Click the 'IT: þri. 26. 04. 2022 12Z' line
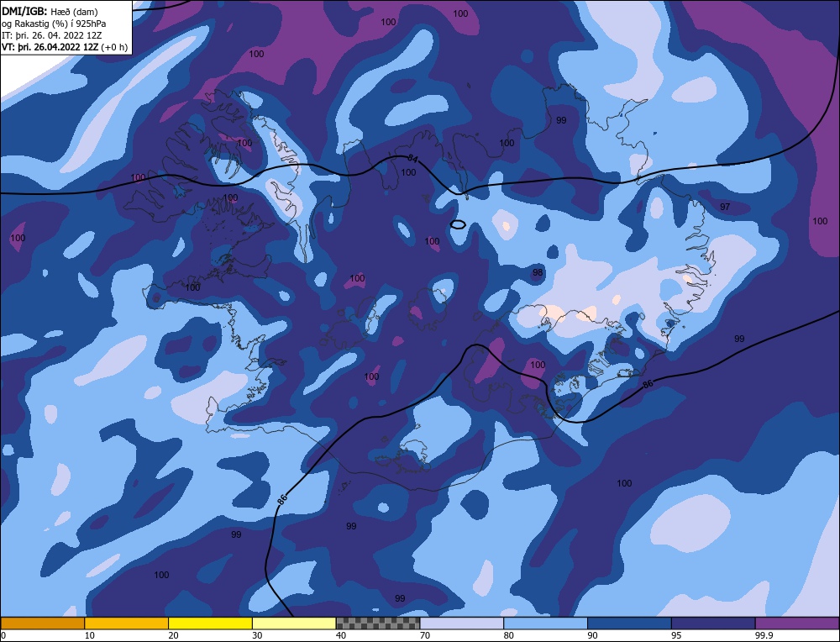The width and height of the screenshot is (840, 642). (51, 35)
